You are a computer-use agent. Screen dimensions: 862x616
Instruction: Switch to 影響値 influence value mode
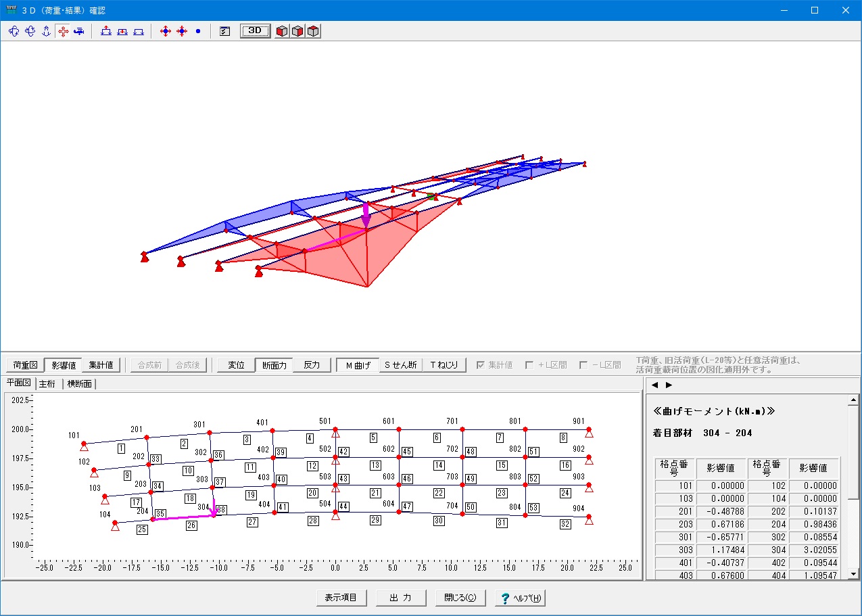click(63, 365)
